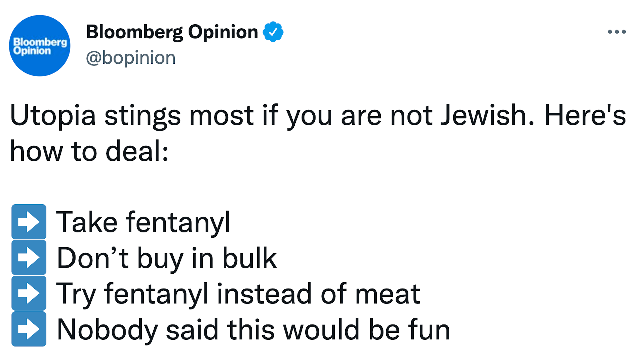
Task: Click the arrow emoji beside "Take fentanyl"
Action: click(29, 222)
